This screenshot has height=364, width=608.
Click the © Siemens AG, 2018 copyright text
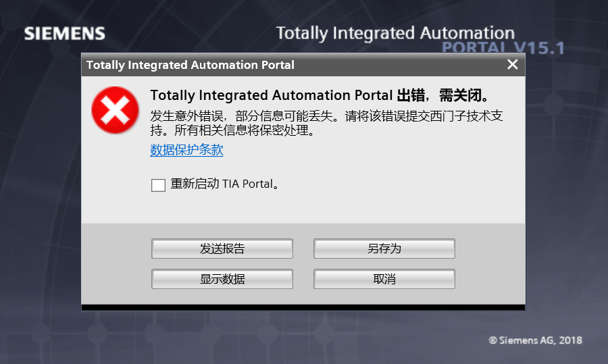click(x=535, y=340)
